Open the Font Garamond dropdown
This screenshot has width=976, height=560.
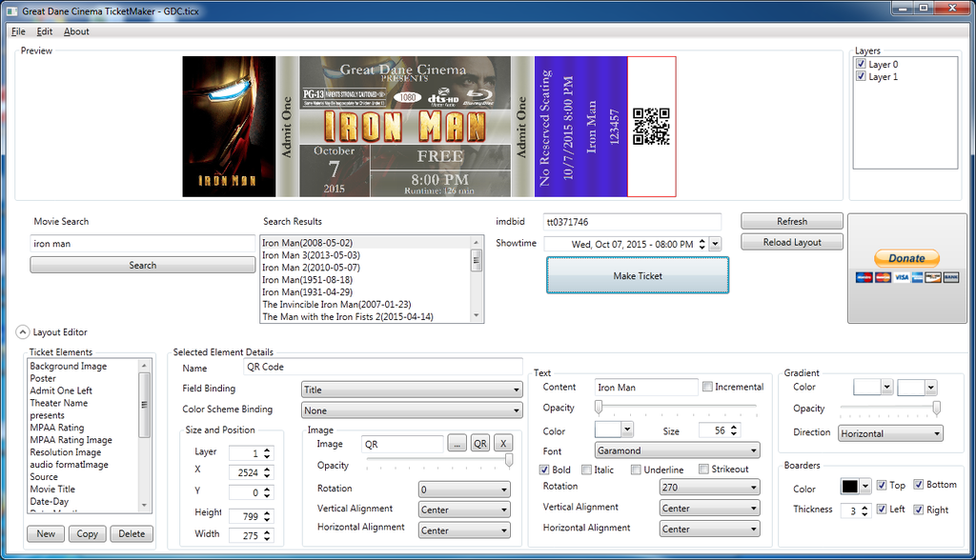(678, 450)
